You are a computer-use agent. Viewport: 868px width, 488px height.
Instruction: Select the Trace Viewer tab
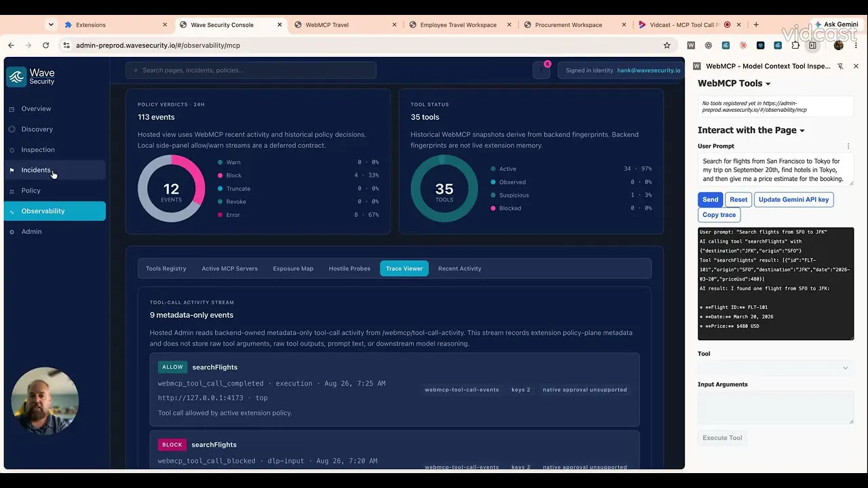click(x=404, y=268)
